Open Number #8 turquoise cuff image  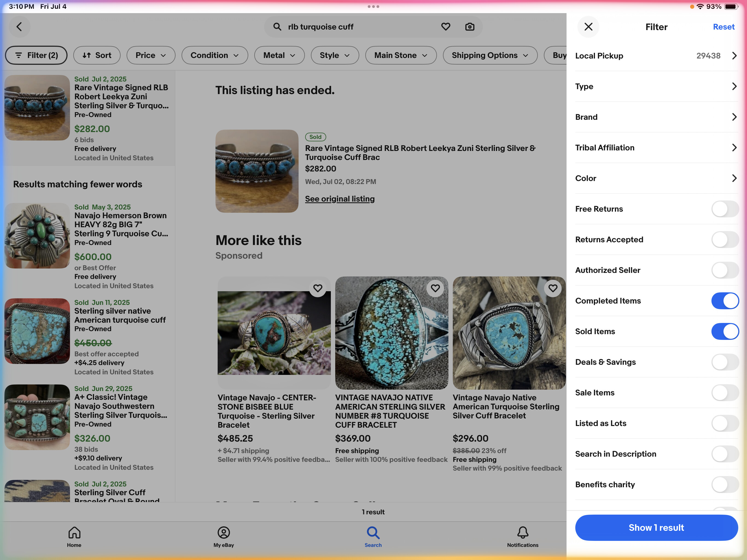(392, 333)
